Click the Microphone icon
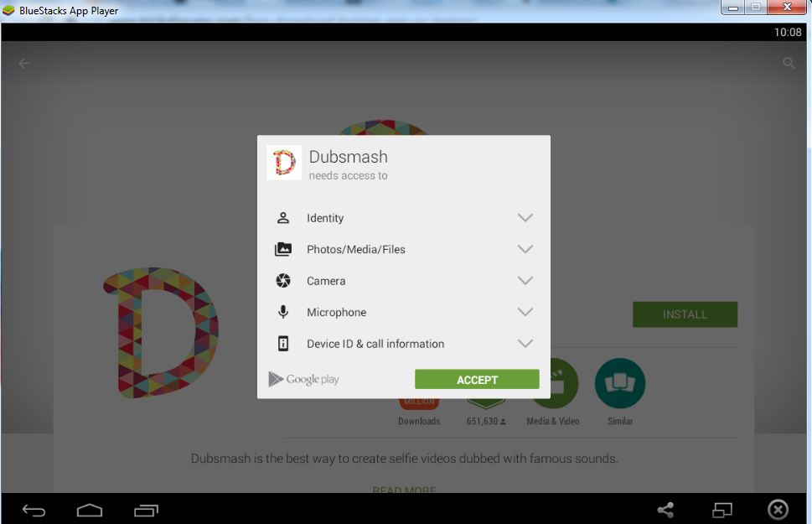The width and height of the screenshot is (812, 524). pos(282,312)
